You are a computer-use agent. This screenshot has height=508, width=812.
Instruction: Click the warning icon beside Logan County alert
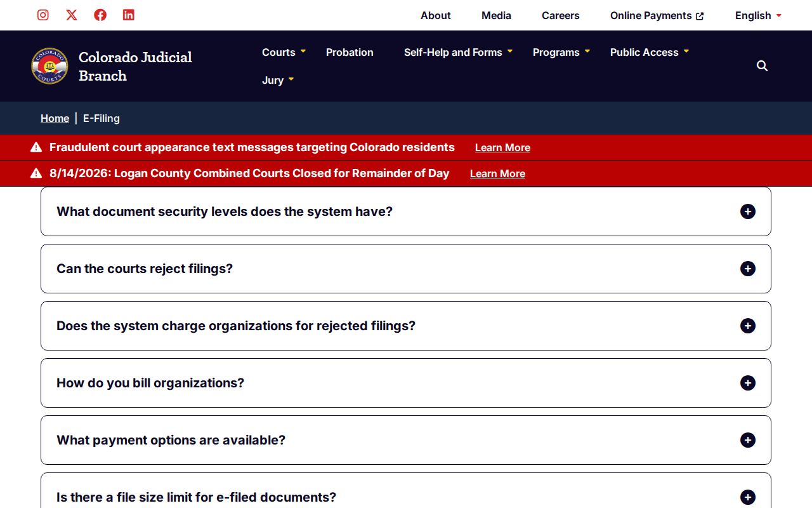[x=36, y=173]
